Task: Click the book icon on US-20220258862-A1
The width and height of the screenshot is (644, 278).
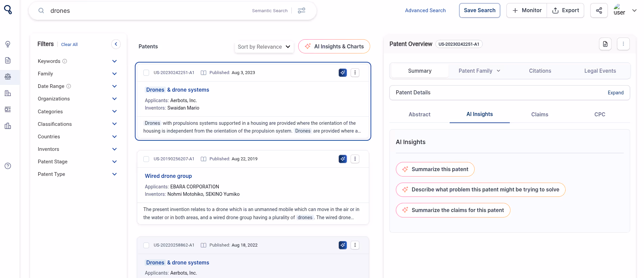Action: pos(204,245)
